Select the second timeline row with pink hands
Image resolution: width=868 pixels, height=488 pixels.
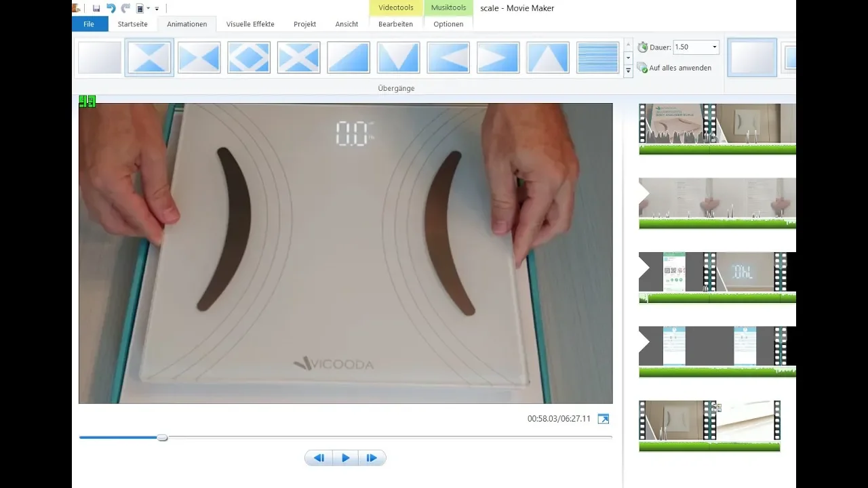[717, 198]
